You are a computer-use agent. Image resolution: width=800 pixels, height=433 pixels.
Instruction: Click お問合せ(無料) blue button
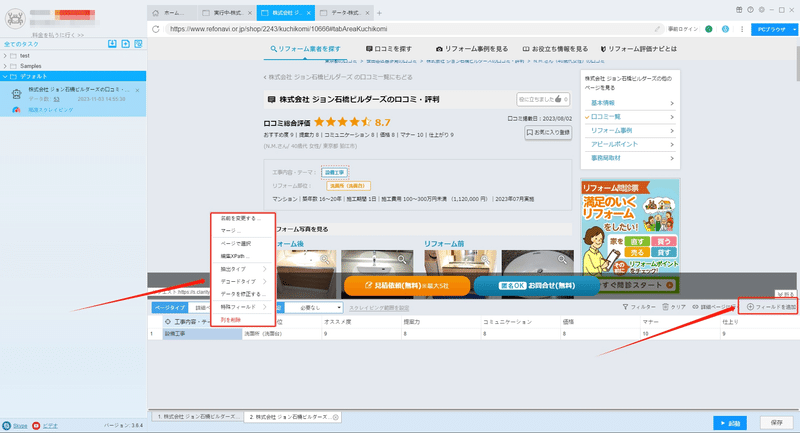pyautogui.click(x=537, y=286)
